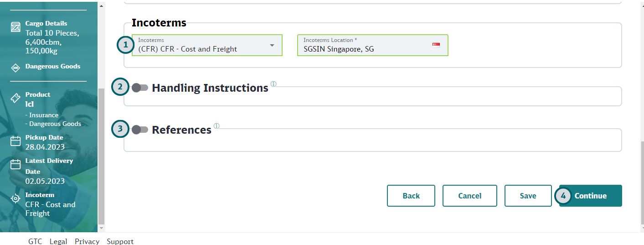
Task: Click the Latest Delivery Date calendar icon
Action: pos(15,164)
